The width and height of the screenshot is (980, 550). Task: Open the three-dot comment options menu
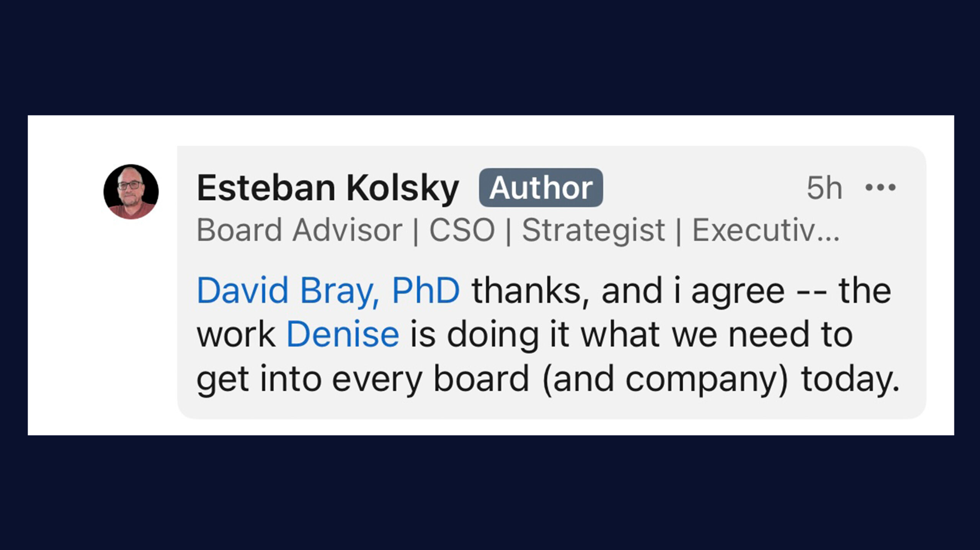(880, 187)
